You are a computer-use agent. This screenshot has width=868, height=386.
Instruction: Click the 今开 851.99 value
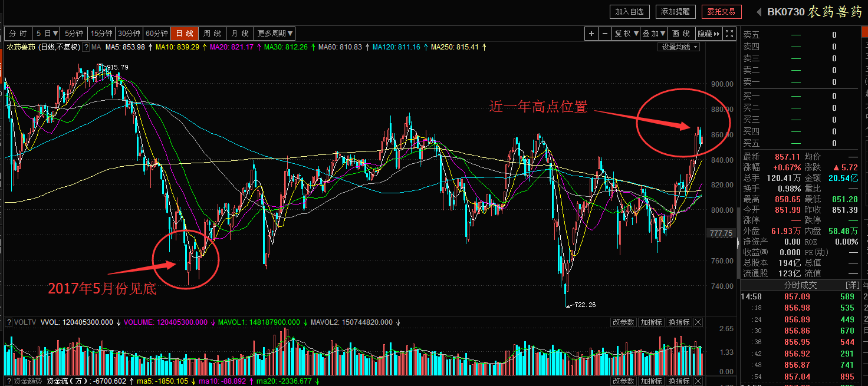tap(788, 210)
